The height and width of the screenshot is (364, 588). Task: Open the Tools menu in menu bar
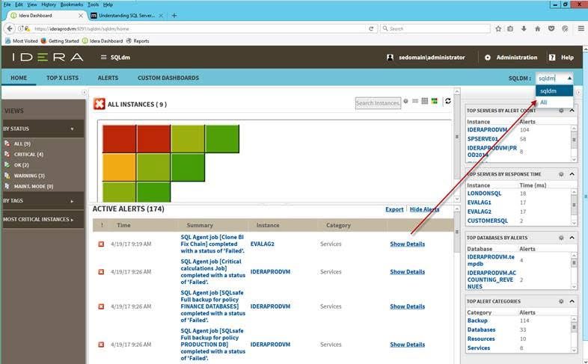[x=93, y=4]
